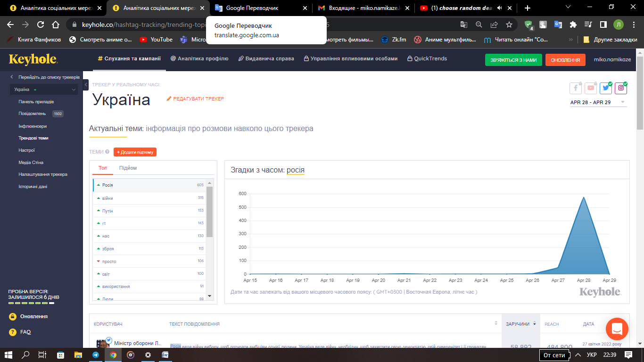
Task: Open Панель приладів in sidebar
Action: coord(36,102)
